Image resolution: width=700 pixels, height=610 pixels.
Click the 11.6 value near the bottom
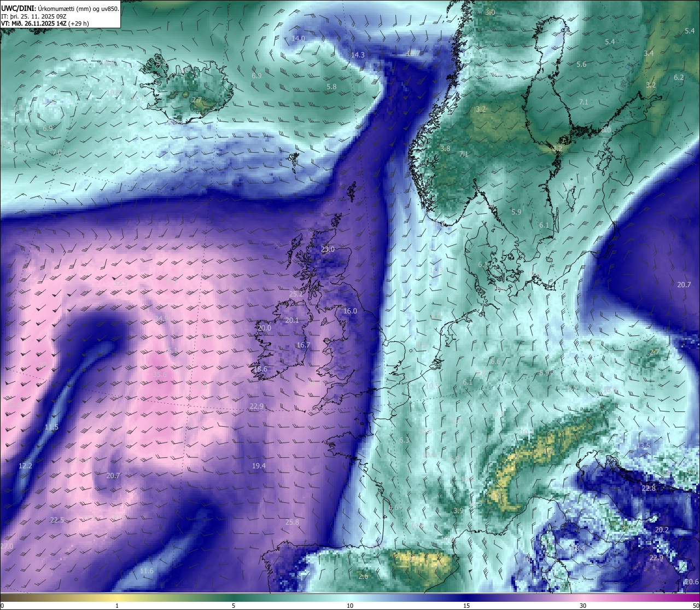147,571
